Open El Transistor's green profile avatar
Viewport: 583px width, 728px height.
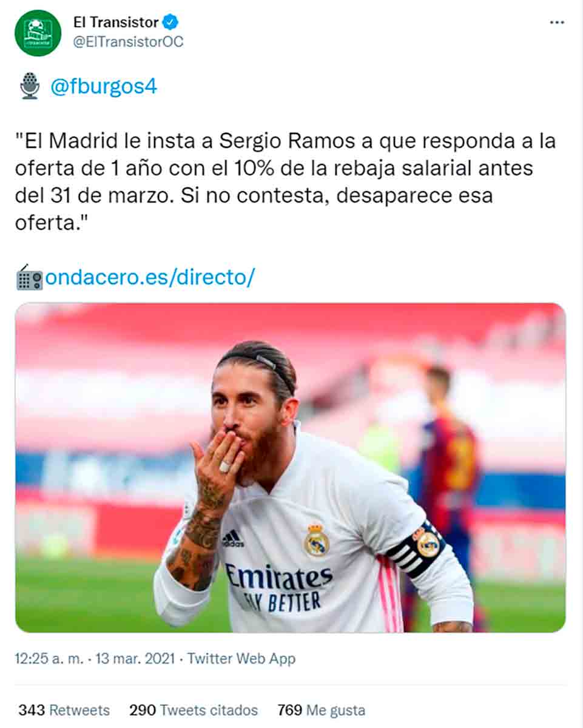click(x=38, y=33)
